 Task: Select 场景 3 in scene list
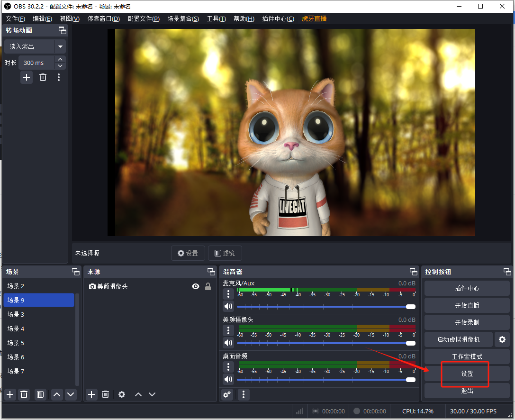click(39, 314)
